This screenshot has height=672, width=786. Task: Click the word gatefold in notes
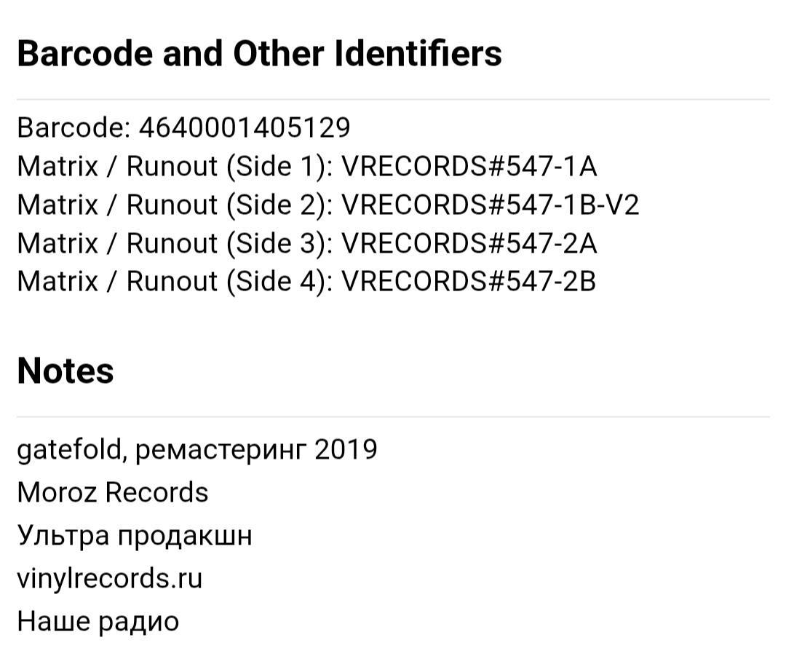coord(71,449)
